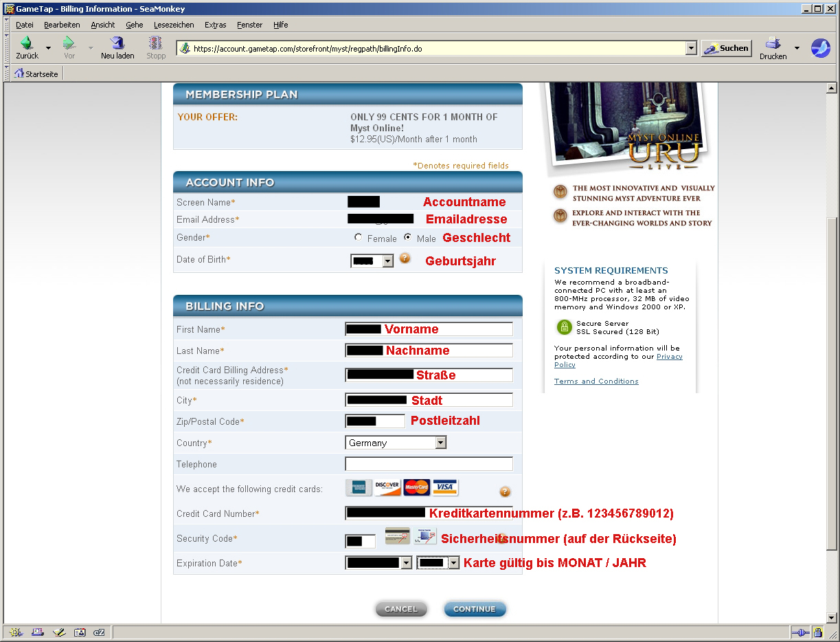840x642 pixels.
Task: Open the Lesezeichen menu
Action: coord(173,25)
